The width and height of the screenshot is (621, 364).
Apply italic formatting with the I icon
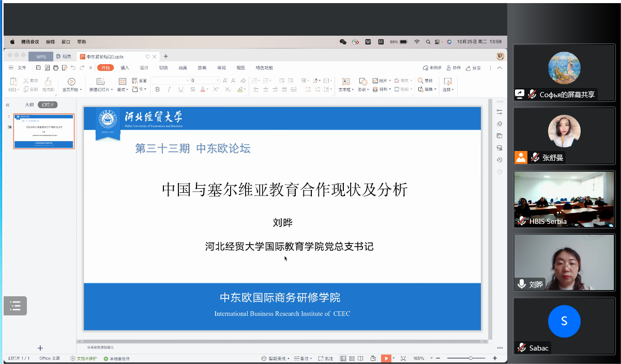(169, 89)
